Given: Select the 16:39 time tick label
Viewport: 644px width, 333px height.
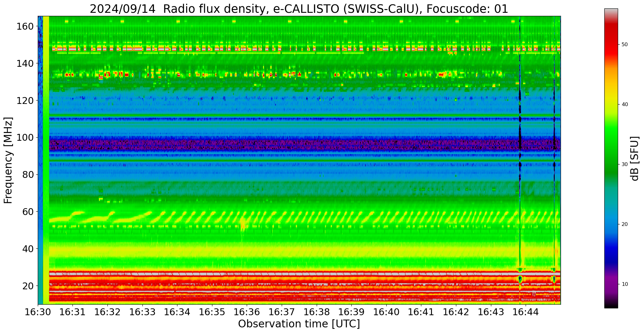Looking at the screenshot, I should tap(352, 312).
